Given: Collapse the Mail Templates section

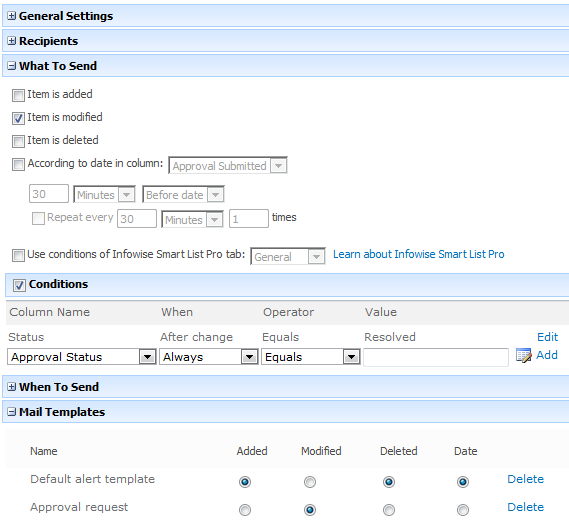Looking at the screenshot, I should point(12,412).
